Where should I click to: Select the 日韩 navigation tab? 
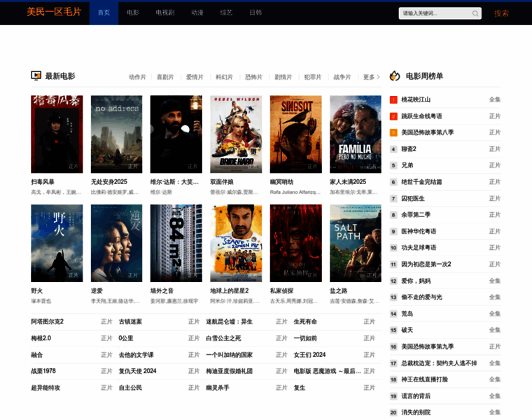tap(255, 13)
